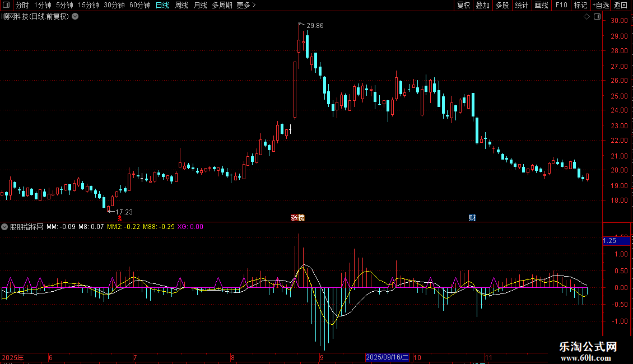Open the 画线 drawing tools
This screenshot has width=633, height=364.
click(541, 5)
